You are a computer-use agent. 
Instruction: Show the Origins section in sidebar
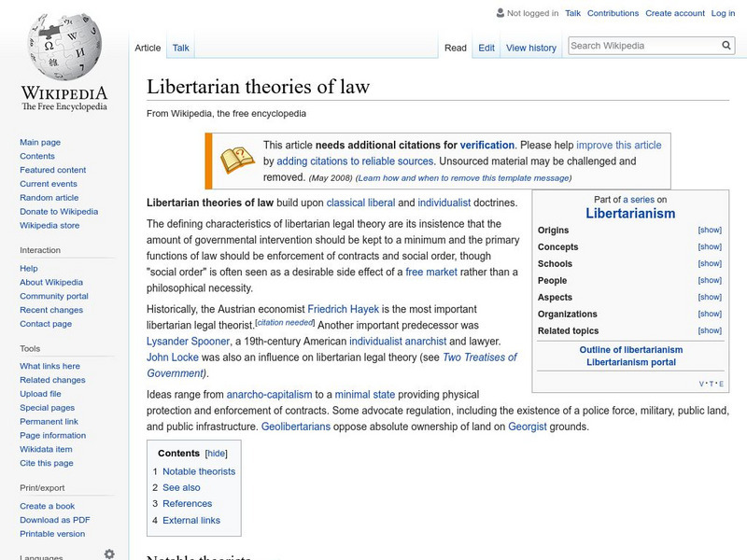coord(710,230)
